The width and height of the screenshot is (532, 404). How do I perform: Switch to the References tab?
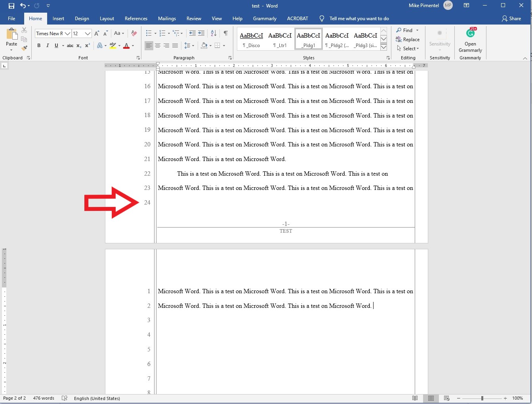[136, 19]
